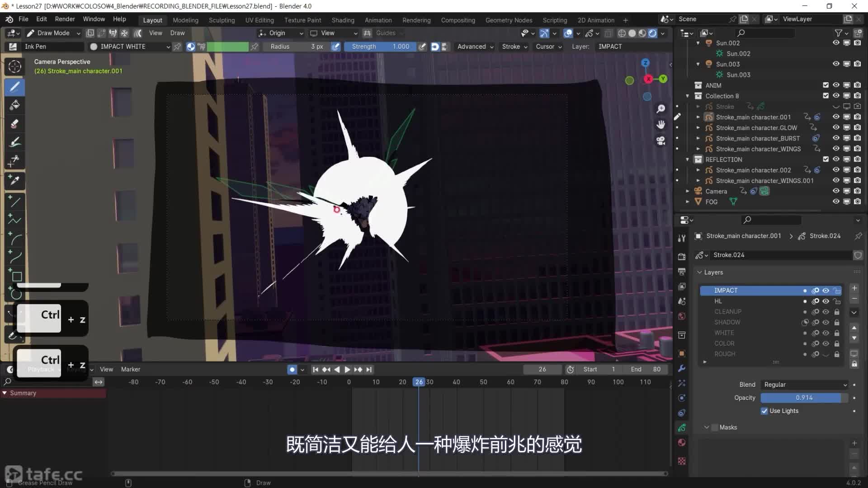868x488 pixels.
Task: Open the Advanced brush settings dropdown
Action: click(x=475, y=47)
